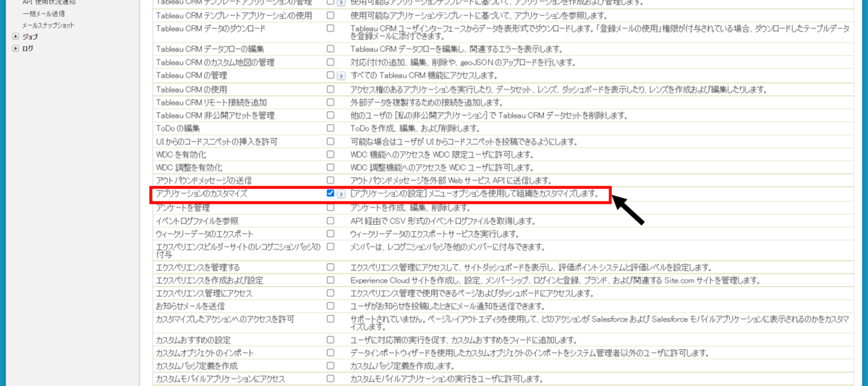Tick カスタムバッジ定義を作成 checkbox
Viewport: 868px width, 386px height.
pyautogui.click(x=331, y=366)
